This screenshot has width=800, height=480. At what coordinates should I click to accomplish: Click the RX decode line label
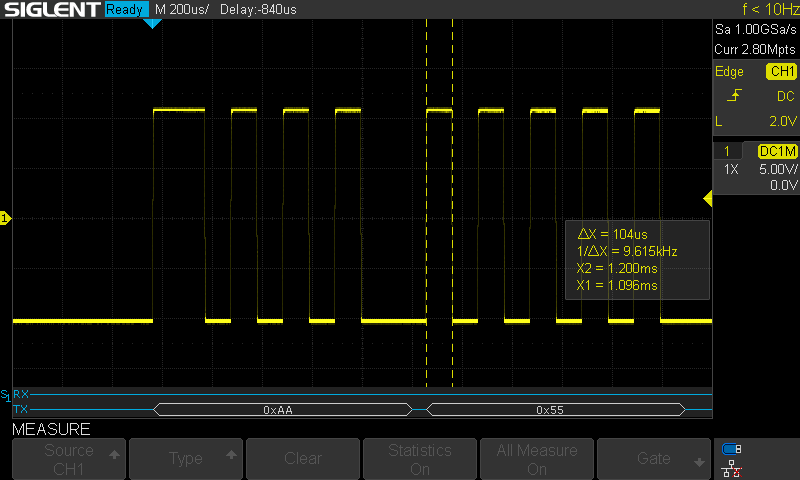(x=21, y=394)
